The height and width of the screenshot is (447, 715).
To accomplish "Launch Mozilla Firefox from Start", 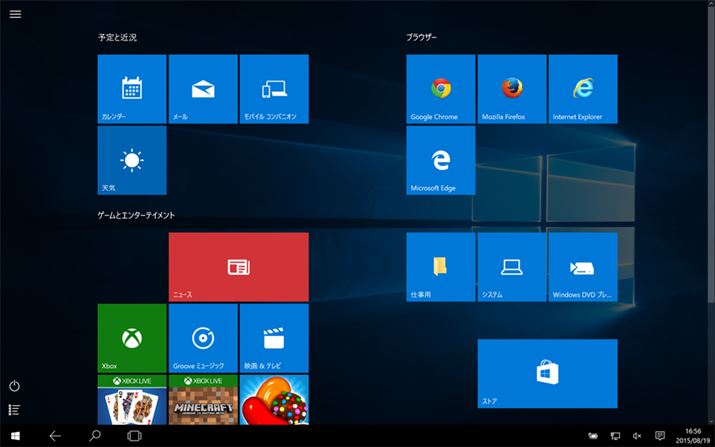I will [512, 89].
